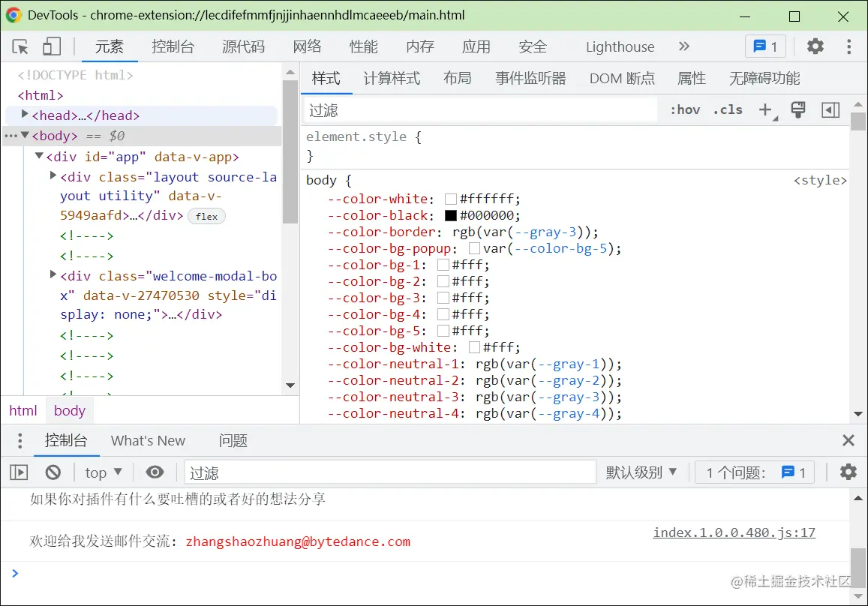Viewport: 868px width, 606px height.
Task: Click the flex badge on layout div
Action: pyautogui.click(x=206, y=217)
